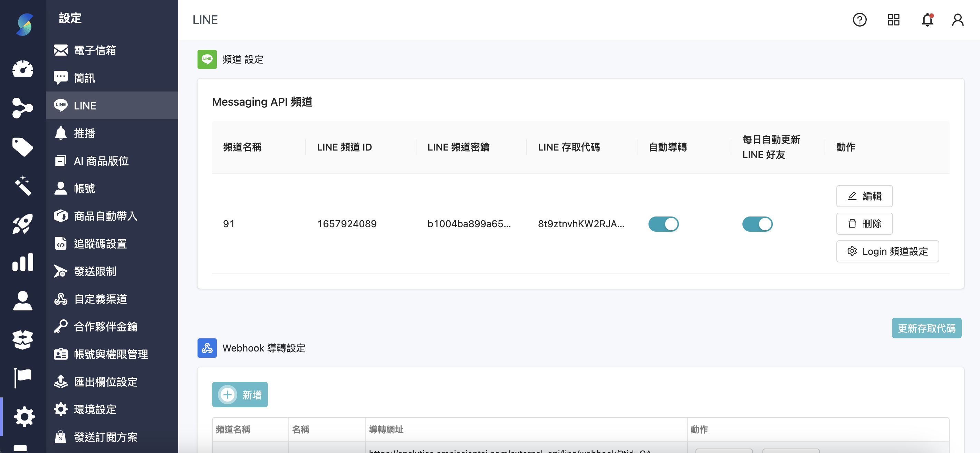Open Login 頻道設定
Image resolution: width=980 pixels, height=453 pixels.
coord(887,251)
